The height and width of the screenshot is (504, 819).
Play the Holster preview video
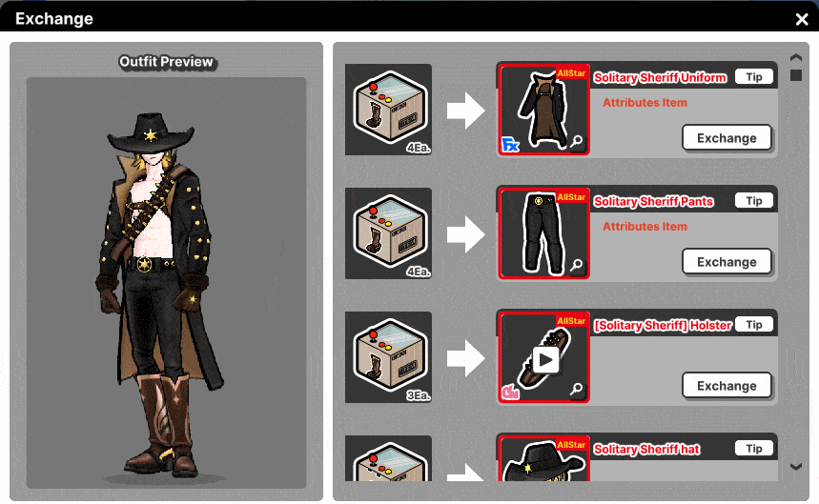(x=545, y=360)
